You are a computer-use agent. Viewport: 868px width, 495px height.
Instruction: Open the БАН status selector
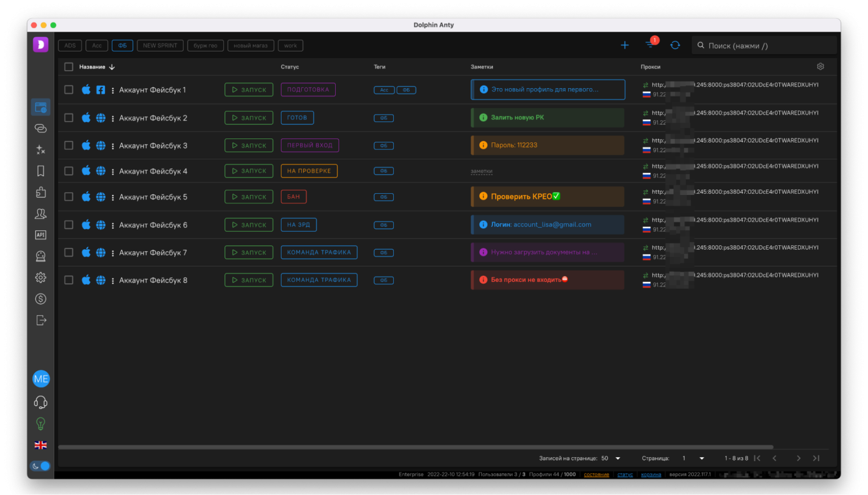tap(293, 197)
